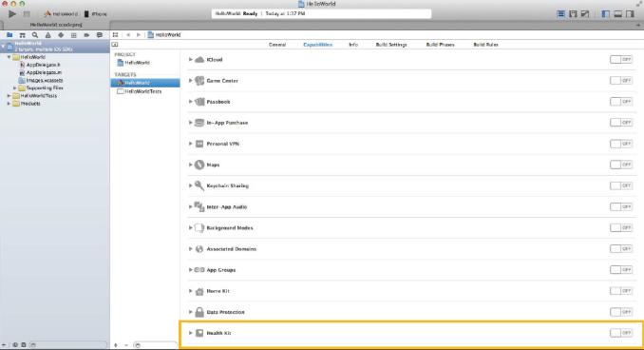Expand the Inter-App Audio section

pyautogui.click(x=190, y=207)
